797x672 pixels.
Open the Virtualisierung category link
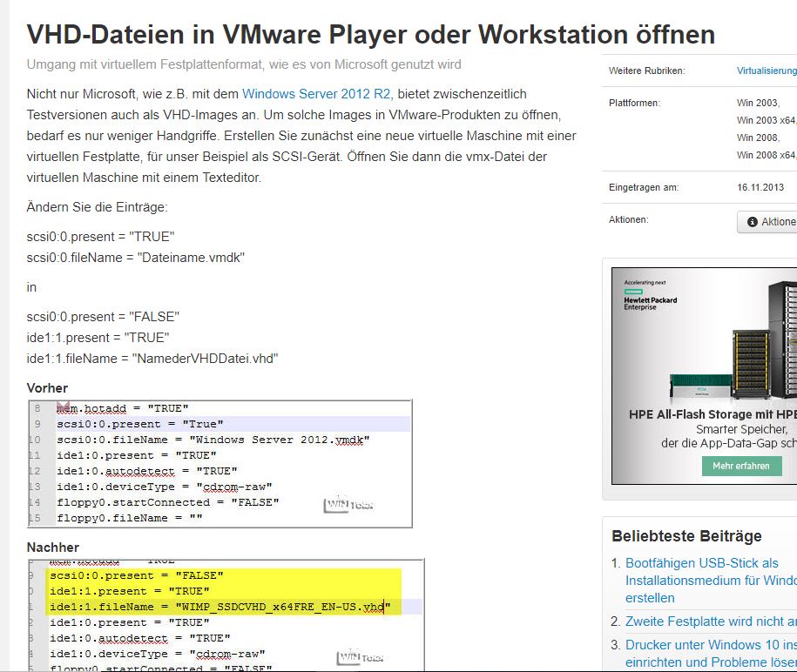767,71
